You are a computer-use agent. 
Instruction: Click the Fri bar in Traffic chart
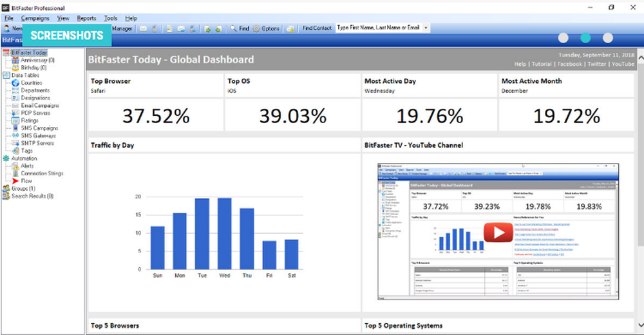[269, 255]
